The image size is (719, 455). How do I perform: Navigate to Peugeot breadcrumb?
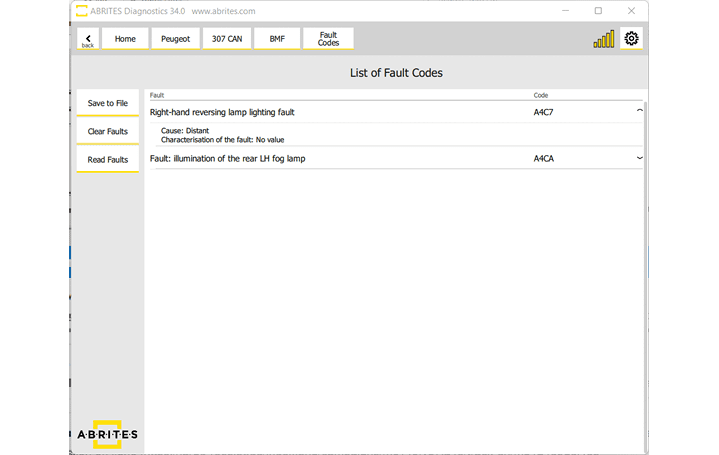pyautogui.click(x=175, y=39)
